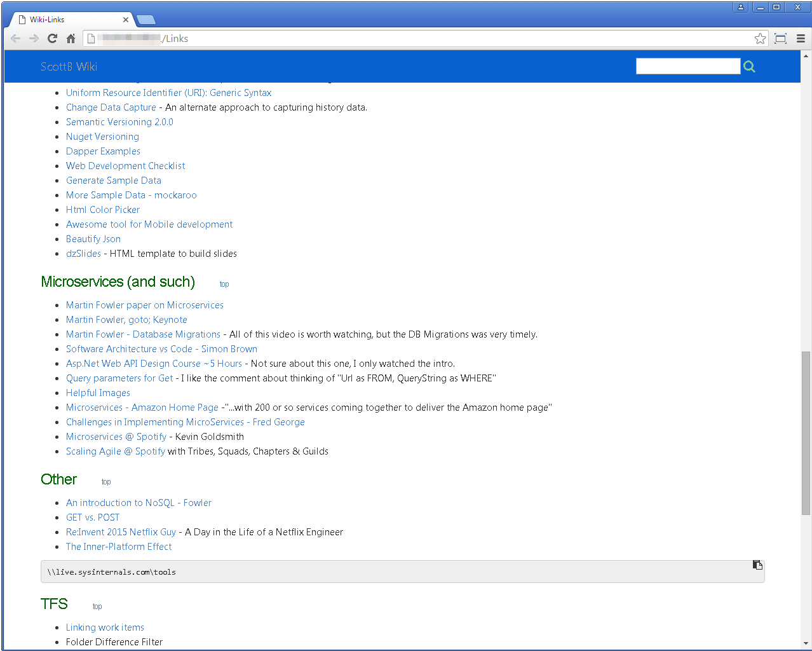
Task: Click inside the wiki search input box
Action: click(687, 66)
